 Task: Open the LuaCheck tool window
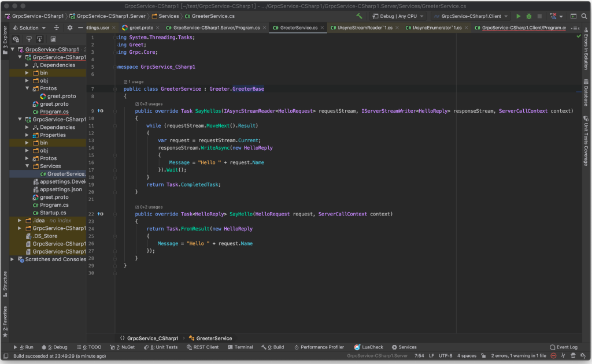368,347
